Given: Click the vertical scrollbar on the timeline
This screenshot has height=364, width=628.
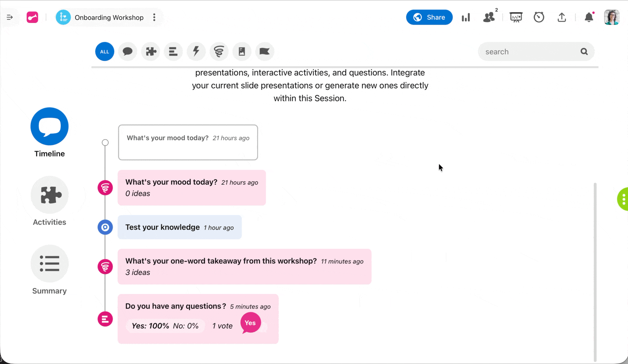Looking at the screenshot, I should (x=595, y=272).
